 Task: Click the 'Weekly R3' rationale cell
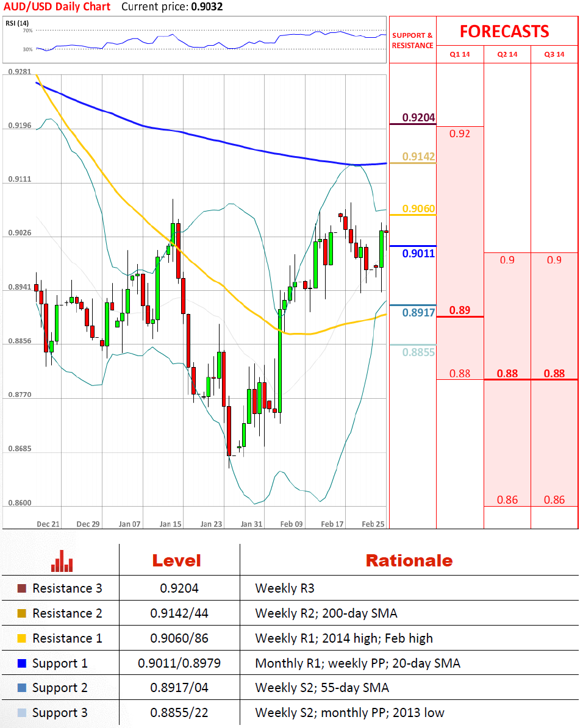[x=285, y=588]
